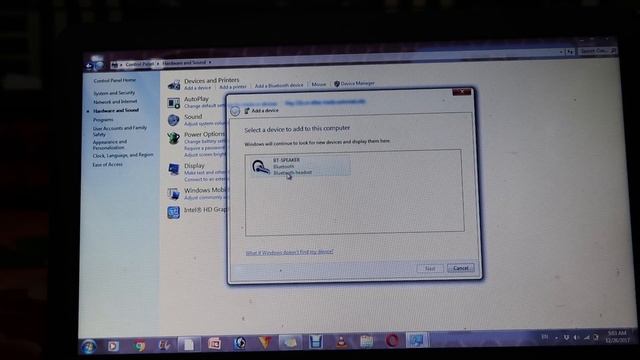Launch Google Chrome from the taskbar

point(139,345)
